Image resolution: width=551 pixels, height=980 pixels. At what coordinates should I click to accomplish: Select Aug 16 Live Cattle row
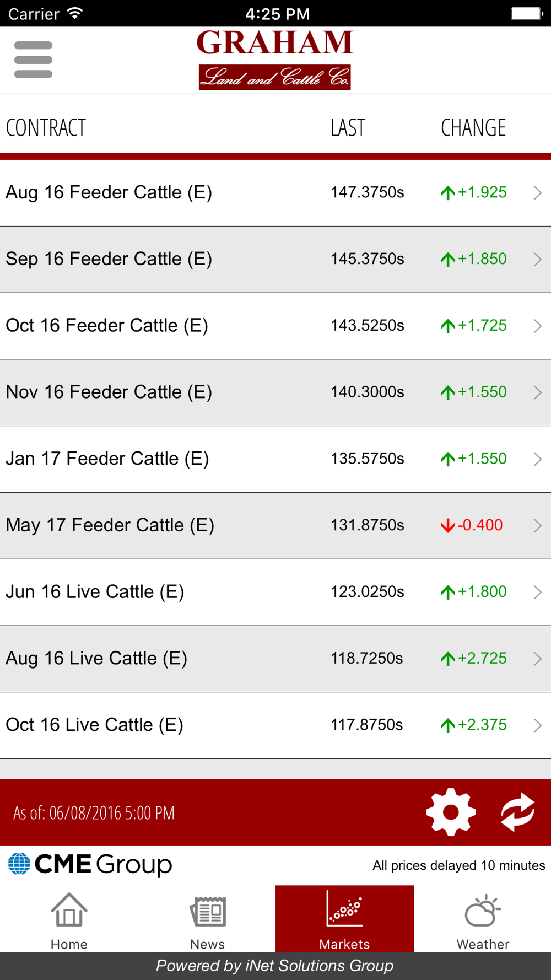[275, 659]
